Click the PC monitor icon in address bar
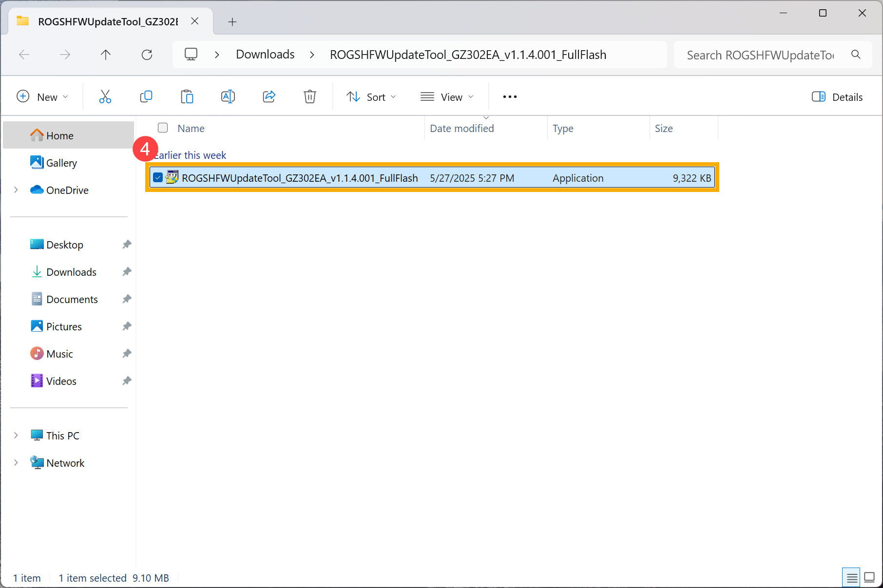 pyautogui.click(x=191, y=54)
